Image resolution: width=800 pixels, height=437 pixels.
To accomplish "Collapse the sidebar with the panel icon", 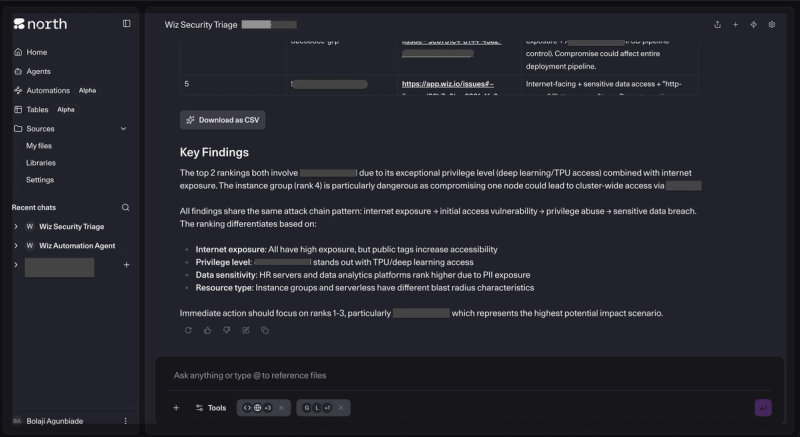I will pos(127,23).
